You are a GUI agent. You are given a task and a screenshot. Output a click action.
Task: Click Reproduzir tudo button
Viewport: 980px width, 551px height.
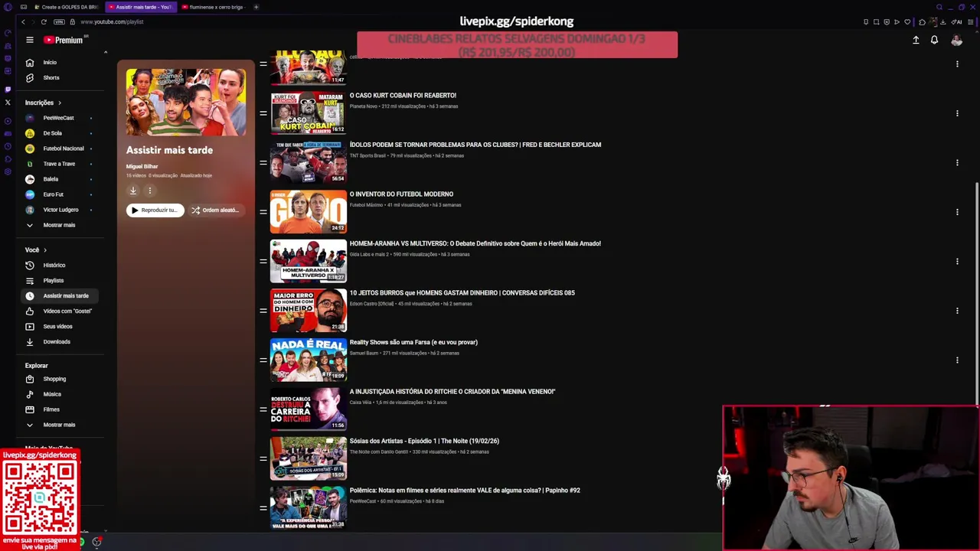155,210
